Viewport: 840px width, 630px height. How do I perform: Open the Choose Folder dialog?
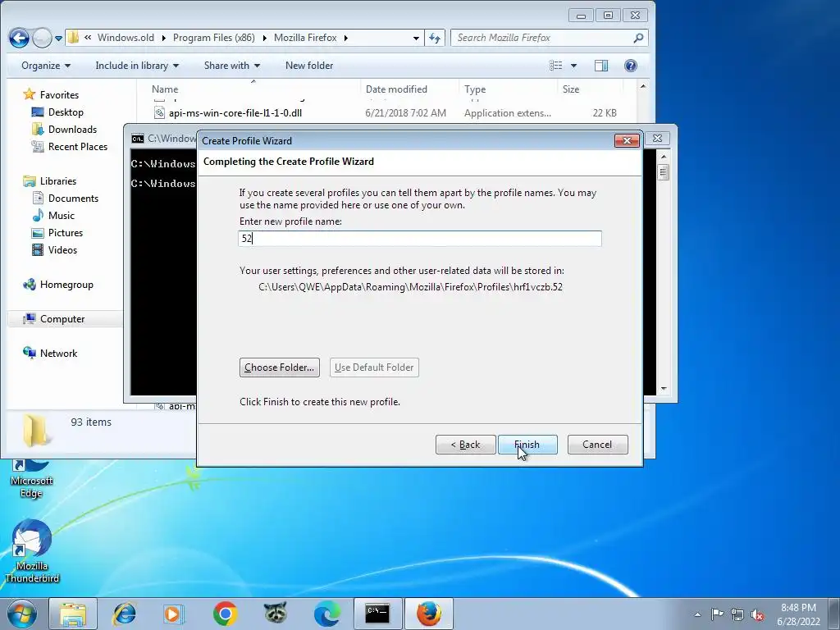279,367
